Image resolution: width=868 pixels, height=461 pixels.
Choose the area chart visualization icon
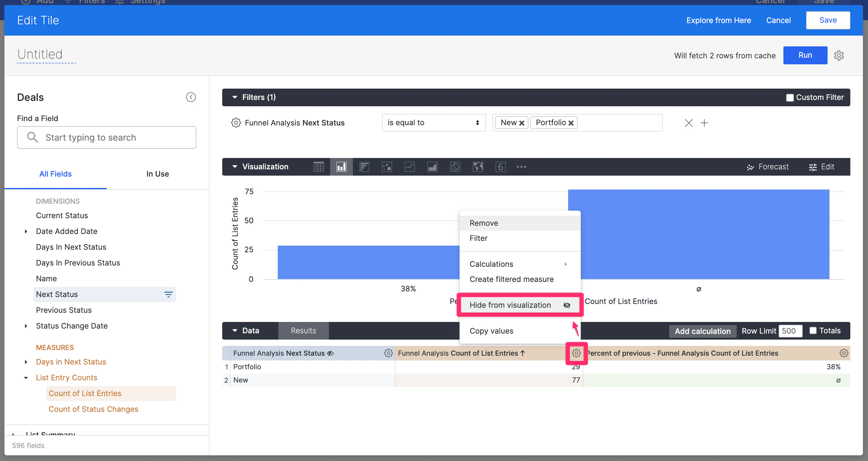[x=432, y=167]
